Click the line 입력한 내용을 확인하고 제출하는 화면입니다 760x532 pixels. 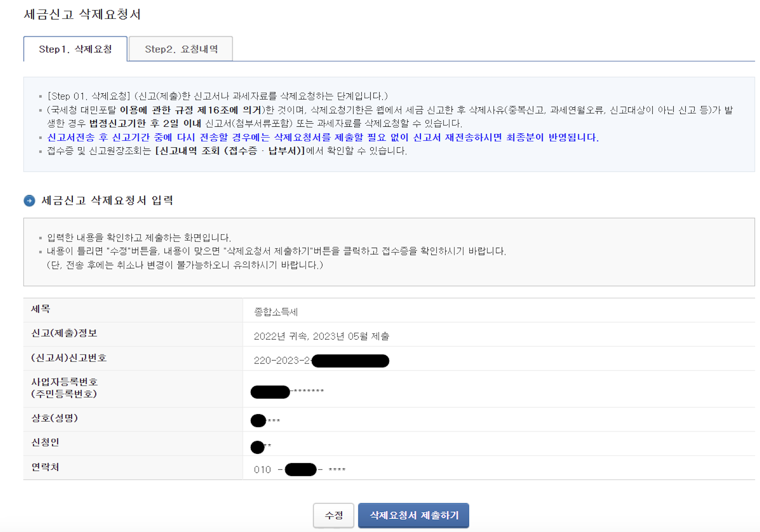point(139,238)
